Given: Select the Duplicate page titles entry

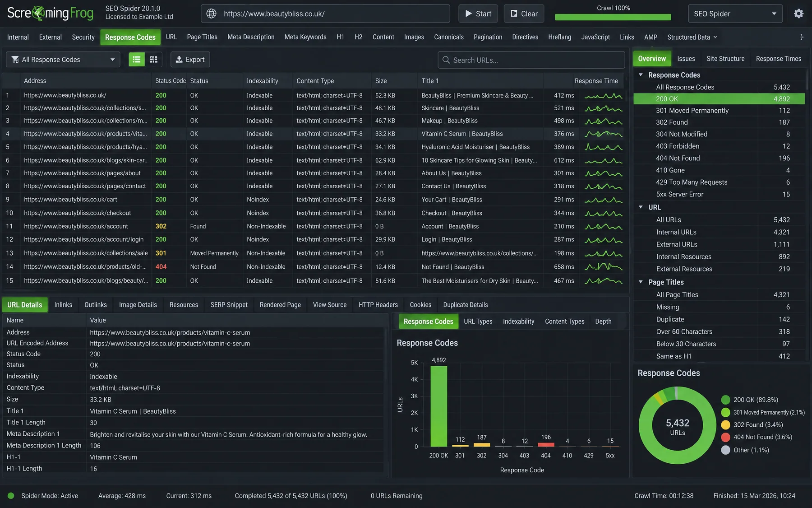Looking at the screenshot, I should pyautogui.click(x=719, y=319).
